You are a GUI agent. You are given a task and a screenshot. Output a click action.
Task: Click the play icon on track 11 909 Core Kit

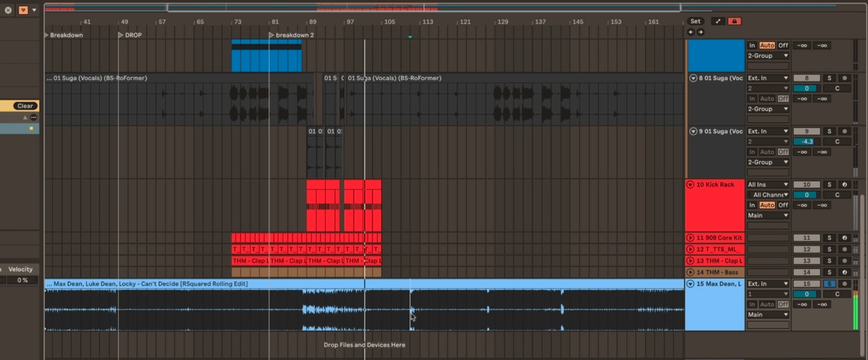(x=691, y=238)
